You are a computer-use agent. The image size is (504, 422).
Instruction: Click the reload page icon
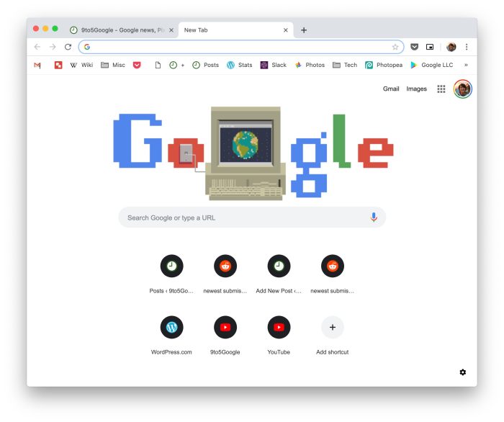(68, 47)
